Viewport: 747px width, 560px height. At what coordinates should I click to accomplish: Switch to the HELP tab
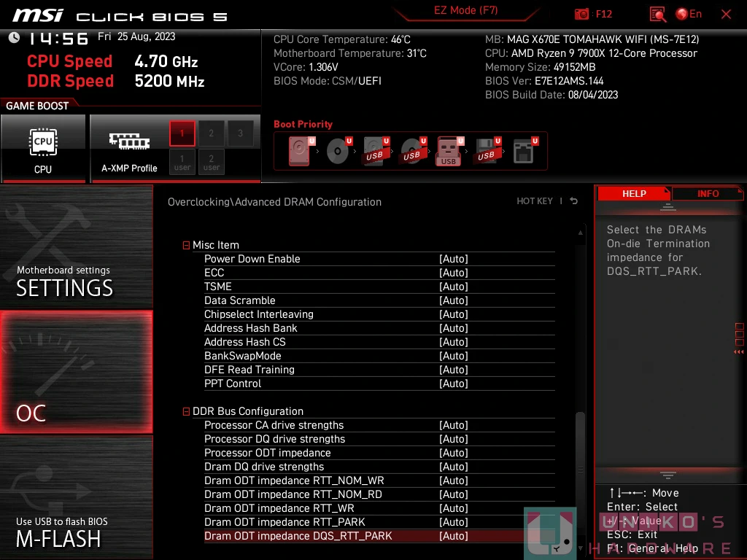click(634, 193)
